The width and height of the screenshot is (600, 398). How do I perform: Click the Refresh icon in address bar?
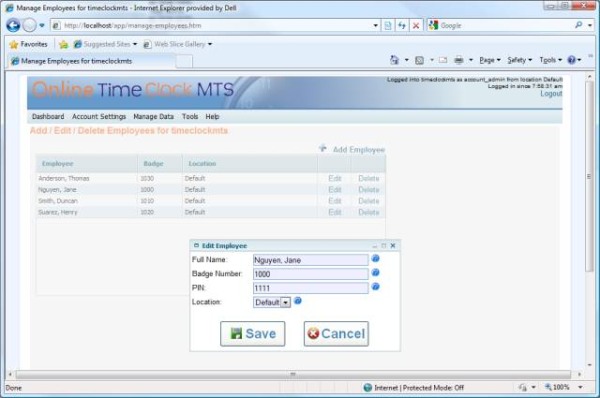click(402, 26)
